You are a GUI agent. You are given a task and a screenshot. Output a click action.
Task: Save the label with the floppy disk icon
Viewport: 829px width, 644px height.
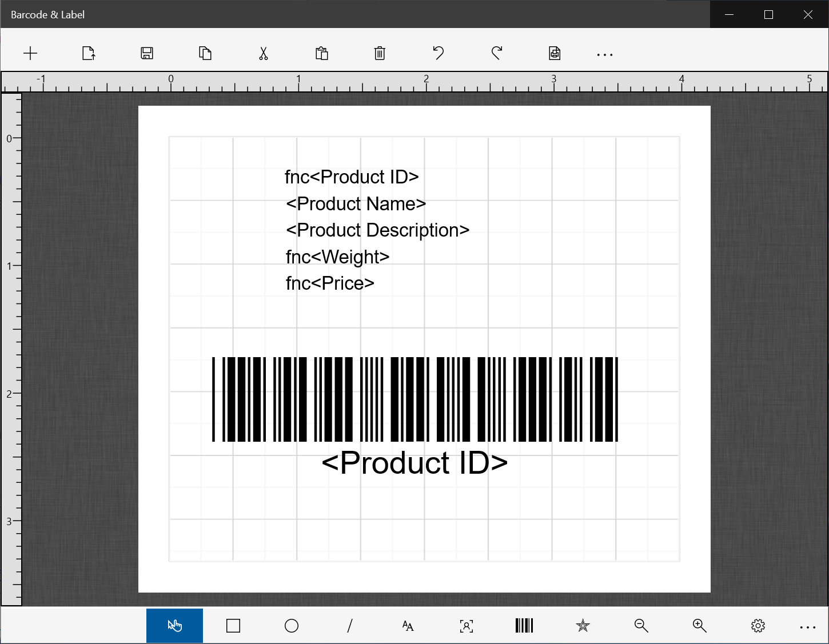pos(147,54)
